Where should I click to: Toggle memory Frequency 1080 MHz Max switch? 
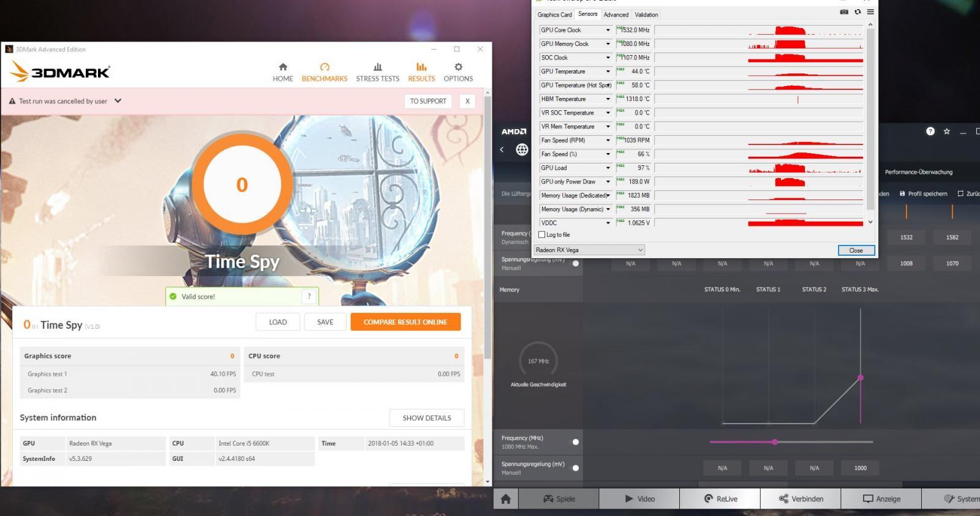click(576, 442)
